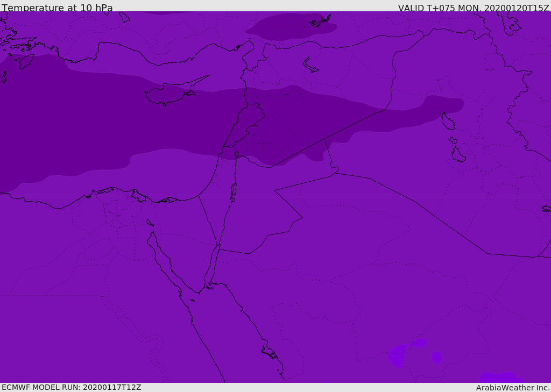Click the Great Bitter Lake near Suez

point(150,223)
